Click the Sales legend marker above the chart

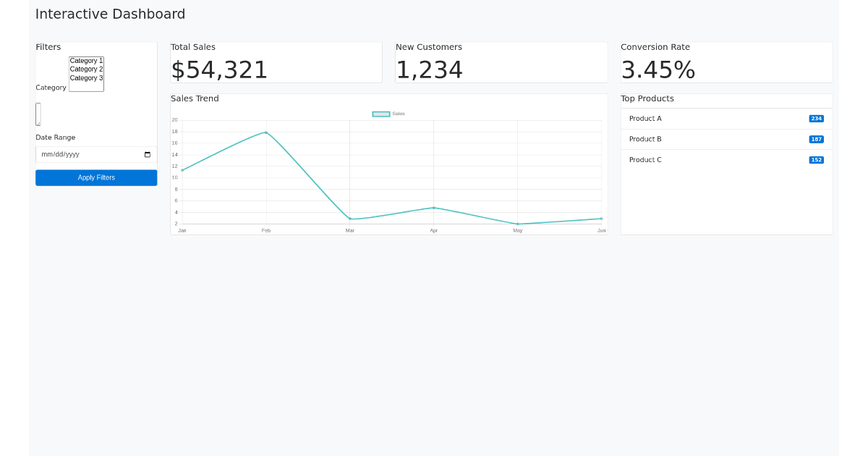380,114
